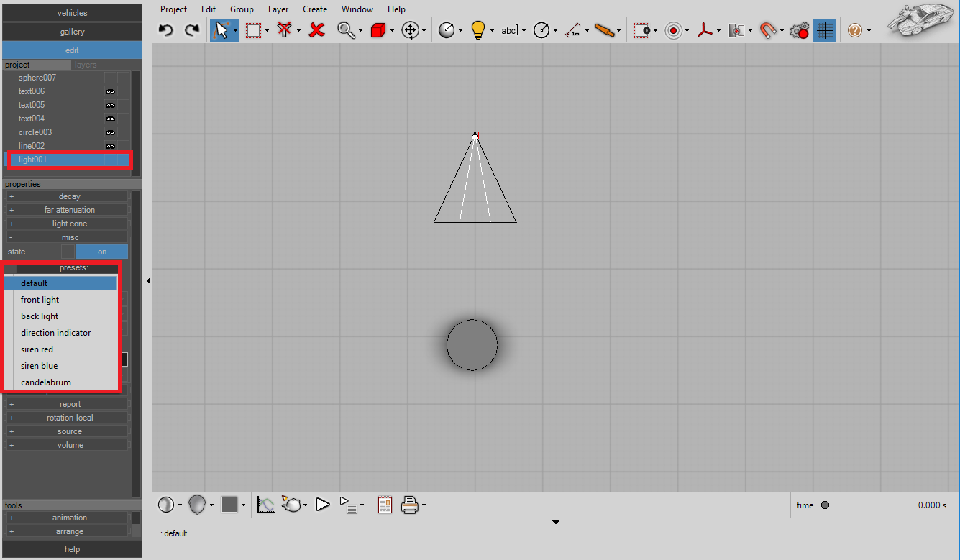Screen dimensions: 960x560
Task: Choose the candelabrum preset
Action: (60, 382)
